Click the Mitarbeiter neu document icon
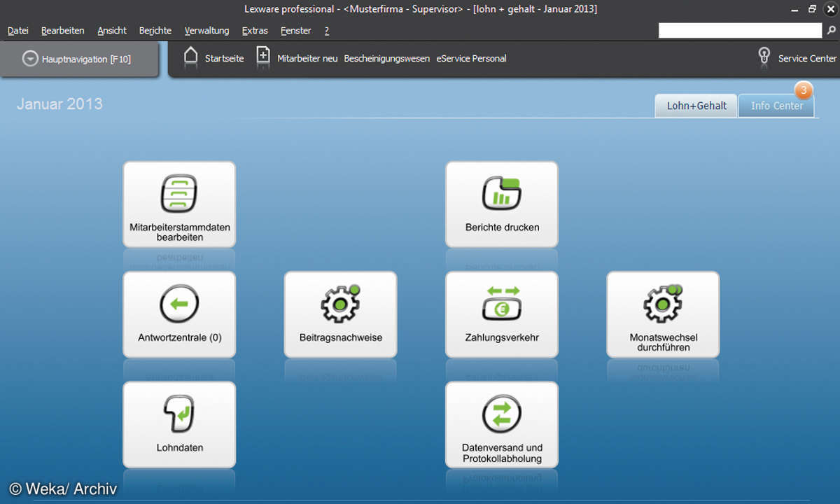 coord(263,57)
